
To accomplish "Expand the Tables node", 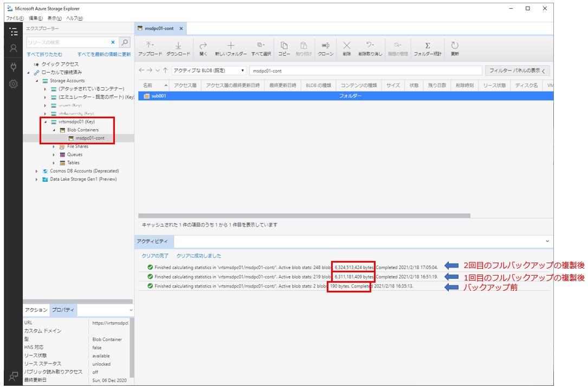I will click(x=54, y=163).
